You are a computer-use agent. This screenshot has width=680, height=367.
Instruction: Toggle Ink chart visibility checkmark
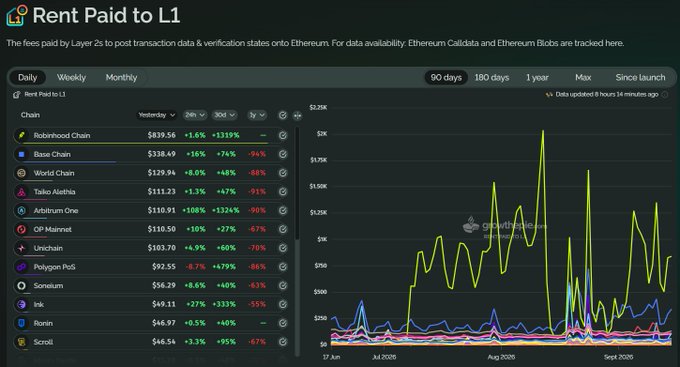[283, 305]
